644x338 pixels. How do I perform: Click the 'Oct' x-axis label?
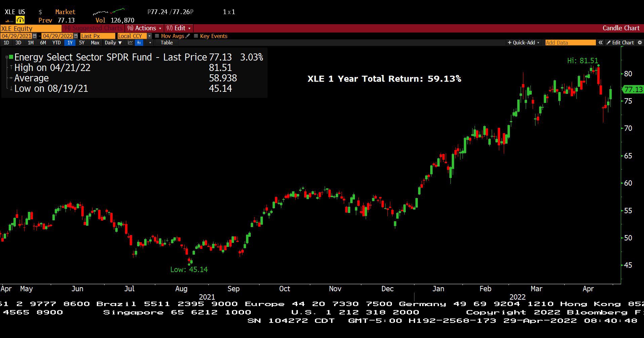click(284, 289)
